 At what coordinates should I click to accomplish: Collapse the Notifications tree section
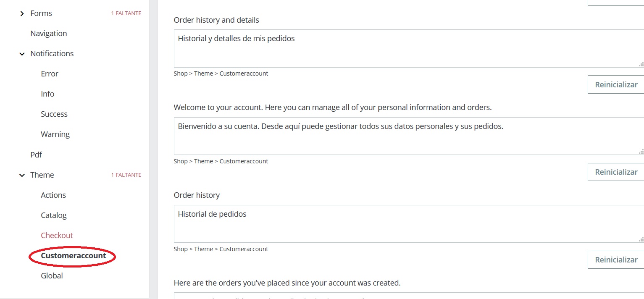click(22, 54)
